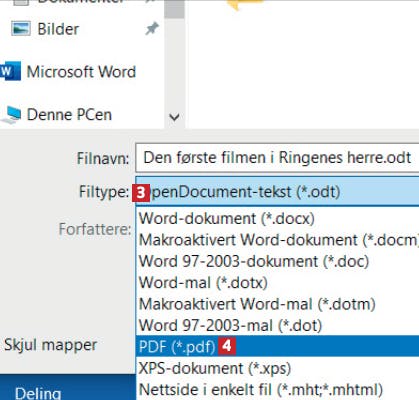Click the pin icon next to Bilder

coord(152,29)
